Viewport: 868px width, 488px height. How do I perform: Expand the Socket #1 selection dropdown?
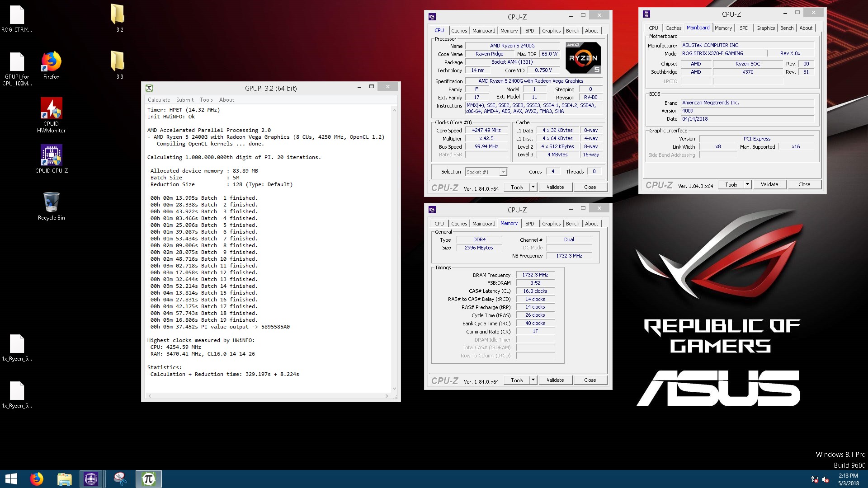click(x=503, y=172)
